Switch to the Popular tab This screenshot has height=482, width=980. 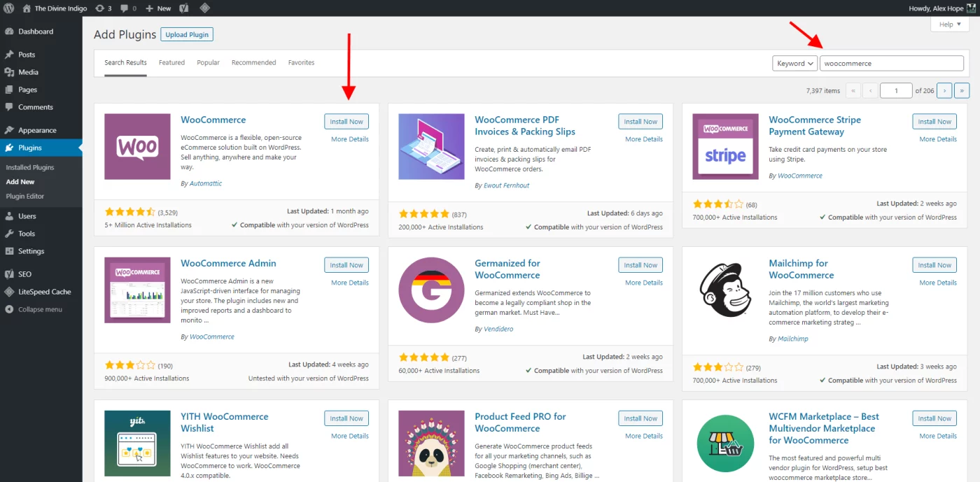[208, 62]
